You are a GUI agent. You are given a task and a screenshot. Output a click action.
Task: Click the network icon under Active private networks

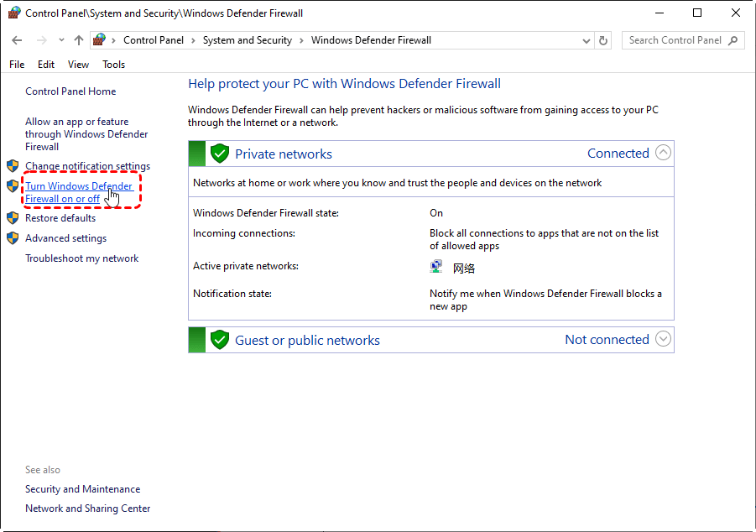[x=436, y=267]
